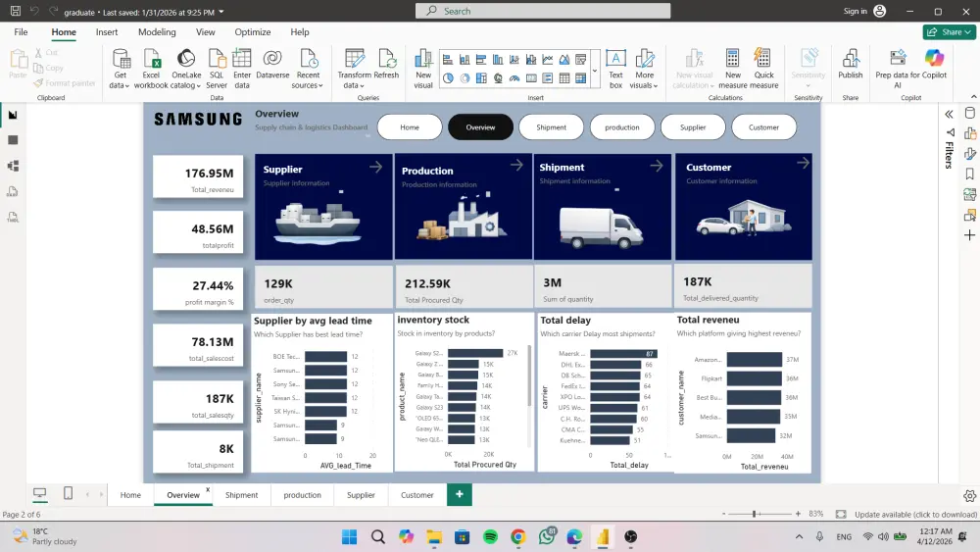Screen dimensions: 980x552
Task: Open Copilot
Action: [934, 65]
